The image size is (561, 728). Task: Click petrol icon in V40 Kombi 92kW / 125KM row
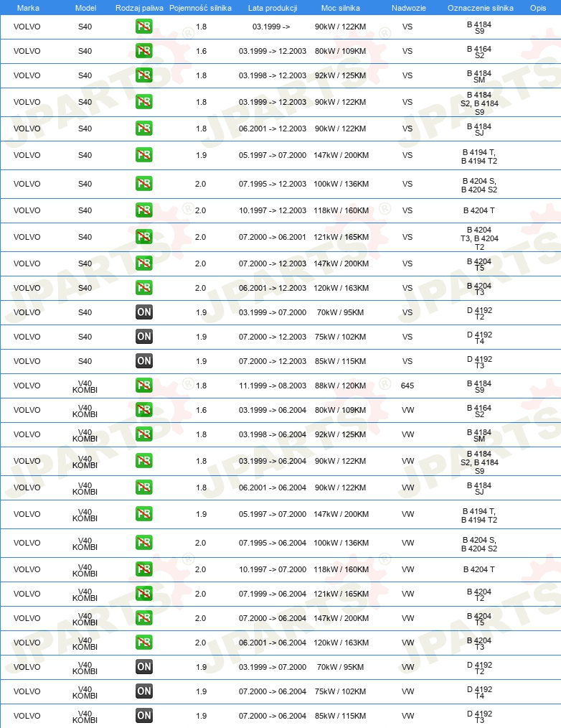(144, 434)
